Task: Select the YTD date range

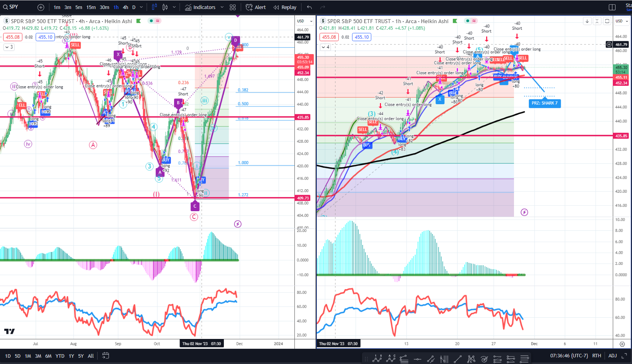Action: 60,356
